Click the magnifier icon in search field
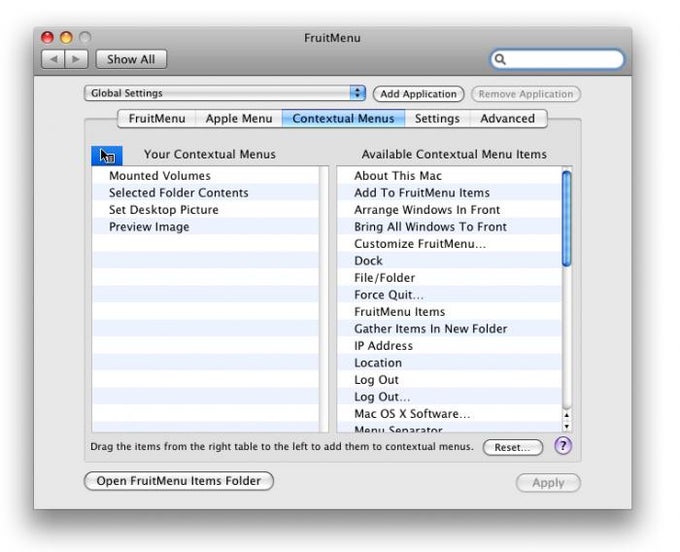This screenshot has height=552, width=680. (x=500, y=59)
